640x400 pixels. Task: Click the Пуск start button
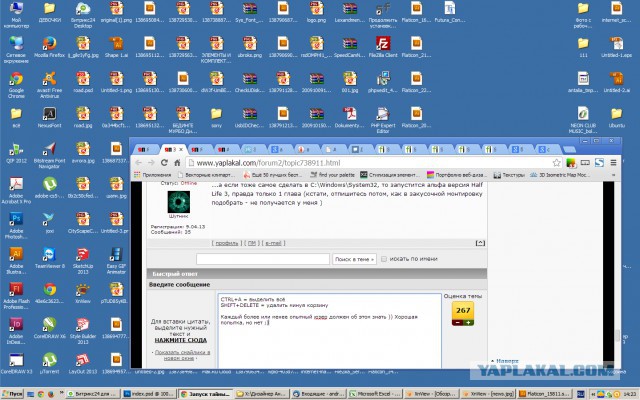[x=13, y=394]
